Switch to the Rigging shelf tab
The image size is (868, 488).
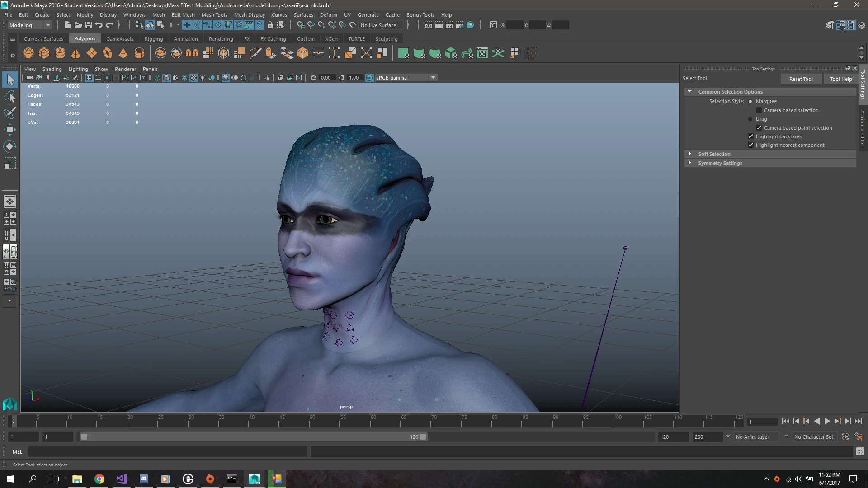[154, 39]
